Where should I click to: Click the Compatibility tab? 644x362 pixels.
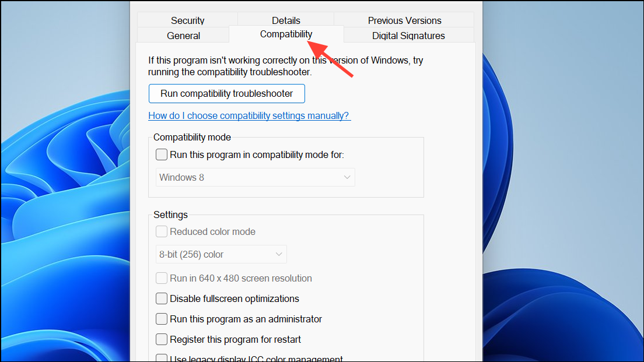[x=286, y=34]
